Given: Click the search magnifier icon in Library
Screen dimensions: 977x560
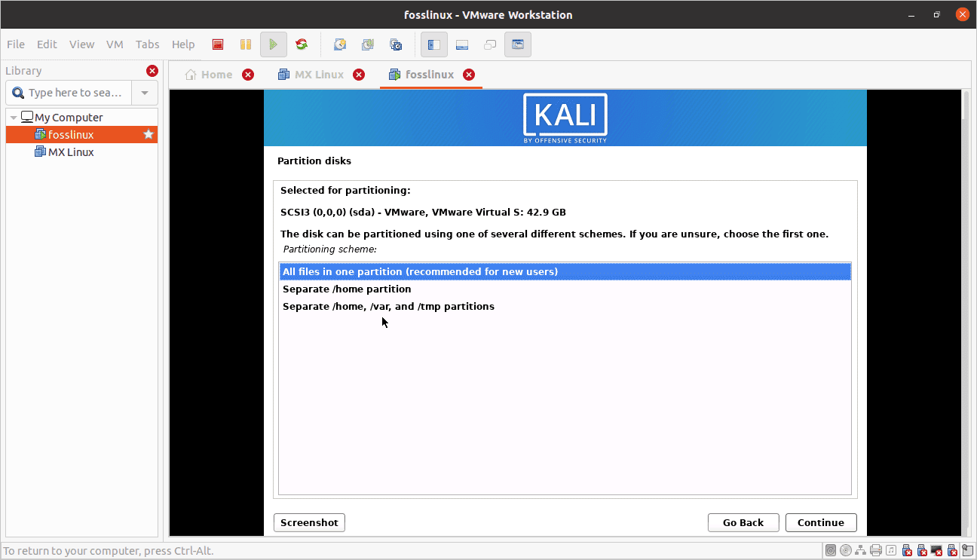Looking at the screenshot, I should [18, 93].
